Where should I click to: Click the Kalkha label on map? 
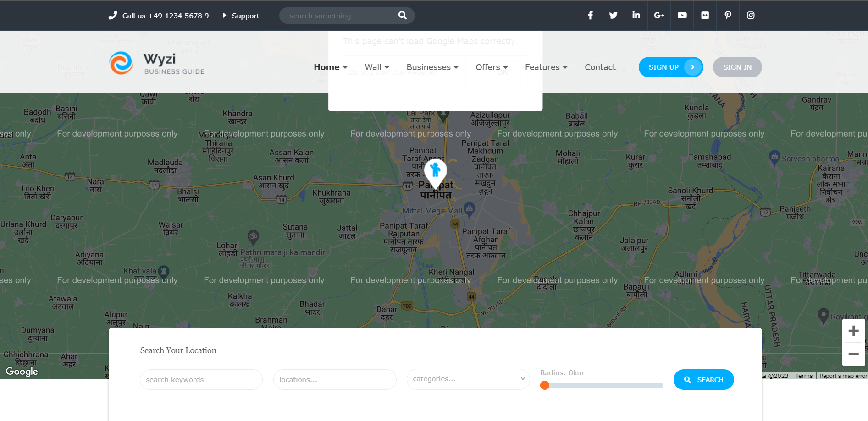pos(240,300)
